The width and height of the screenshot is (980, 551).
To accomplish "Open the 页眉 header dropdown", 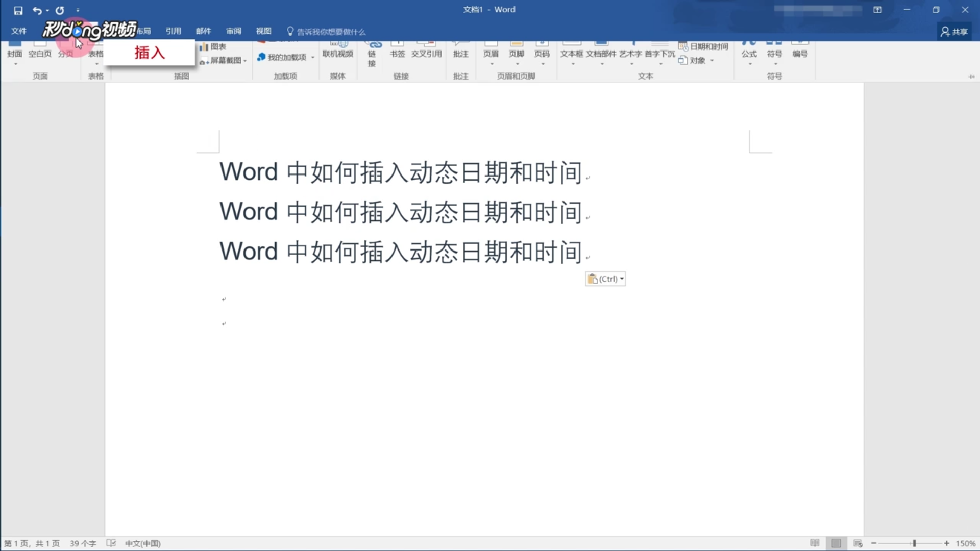I will pos(491,54).
